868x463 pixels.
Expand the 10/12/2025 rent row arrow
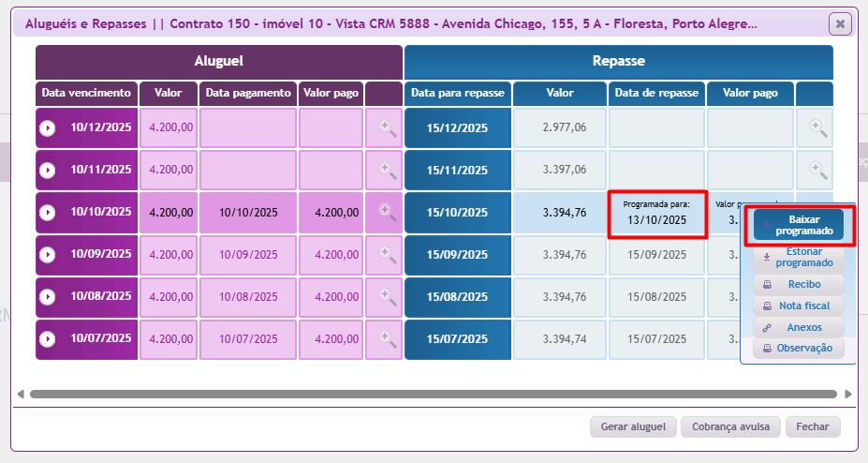click(x=48, y=128)
